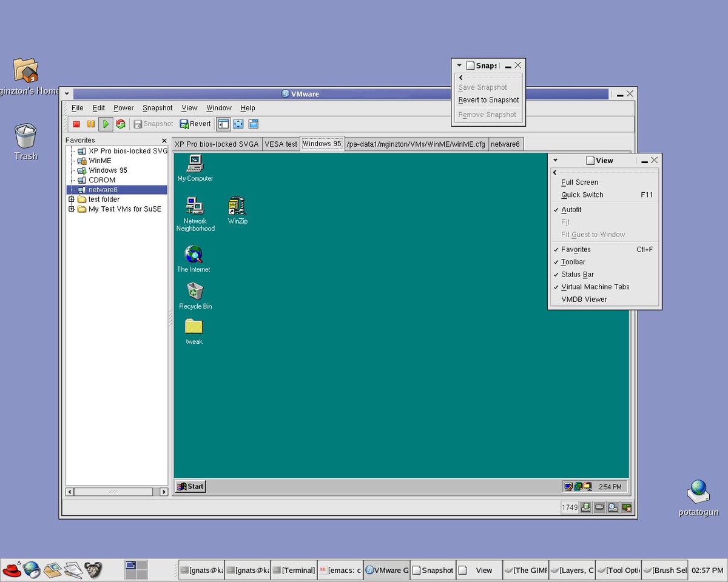Choose Full Screen in the View menu
Screen dimensions: 728x582
[x=604, y=182]
